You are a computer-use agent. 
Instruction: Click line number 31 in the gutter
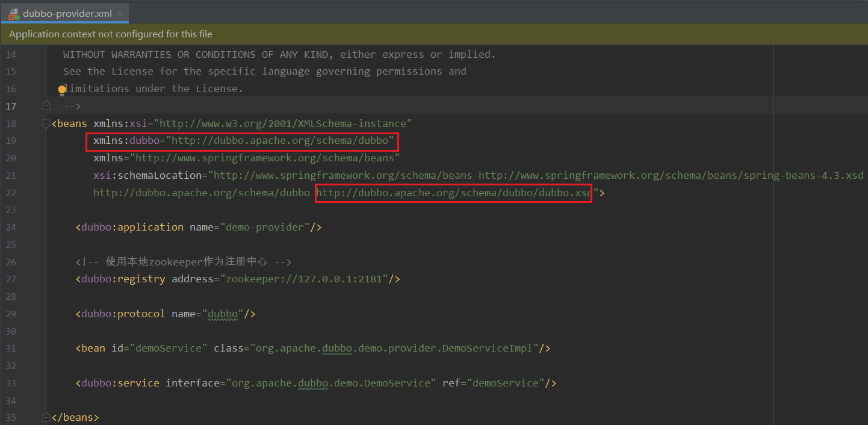(11, 349)
